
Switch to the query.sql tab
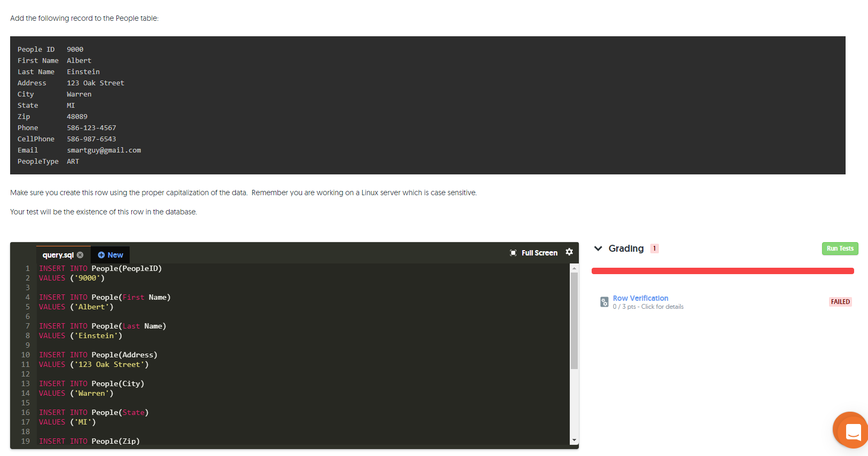point(58,255)
